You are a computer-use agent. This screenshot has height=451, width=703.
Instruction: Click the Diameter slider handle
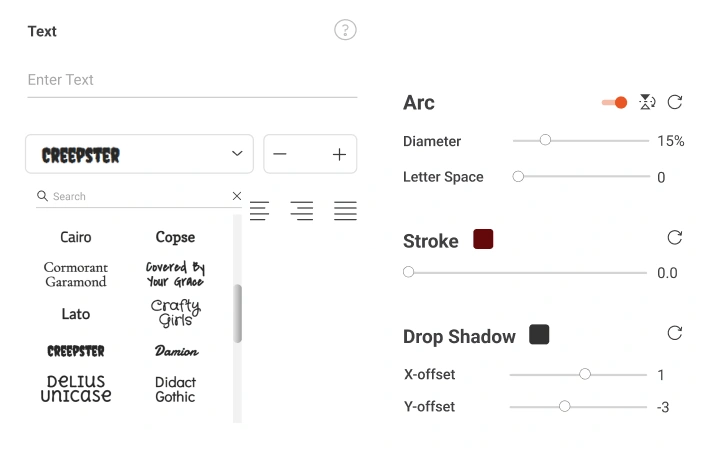[545, 140]
